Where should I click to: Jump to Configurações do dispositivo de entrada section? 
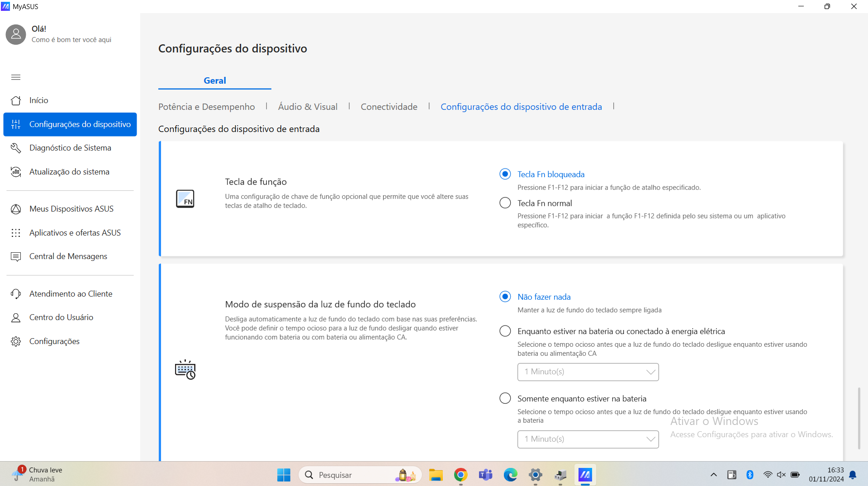coord(521,107)
